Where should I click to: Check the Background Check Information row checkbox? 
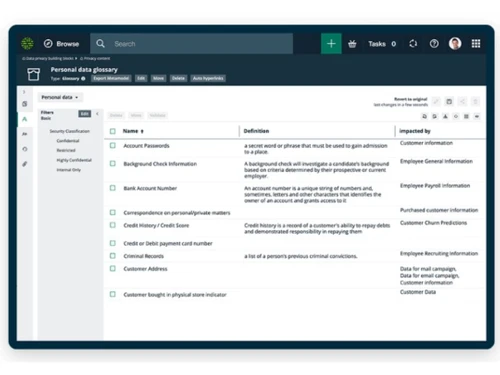(x=113, y=164)
